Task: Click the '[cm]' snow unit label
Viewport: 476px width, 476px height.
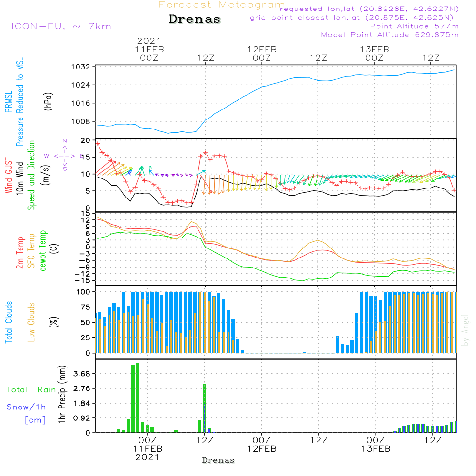Action: click(35, 420)
